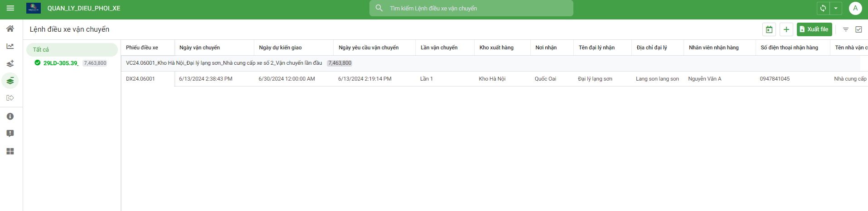868x211 pixels.
Task: Open dispatch slip DX24.06001 row
Action: pos(141,79)
